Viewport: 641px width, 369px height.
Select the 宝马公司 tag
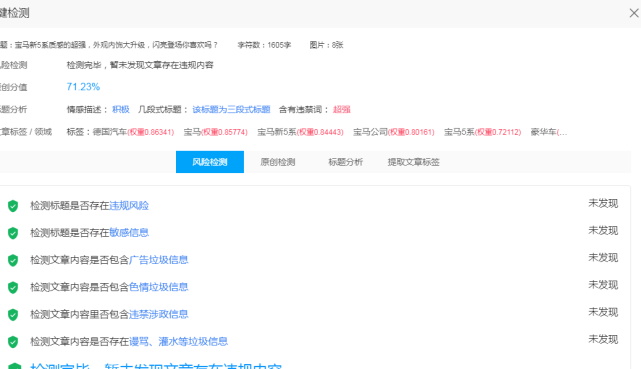pyautogui.click(x=394, y=132)
